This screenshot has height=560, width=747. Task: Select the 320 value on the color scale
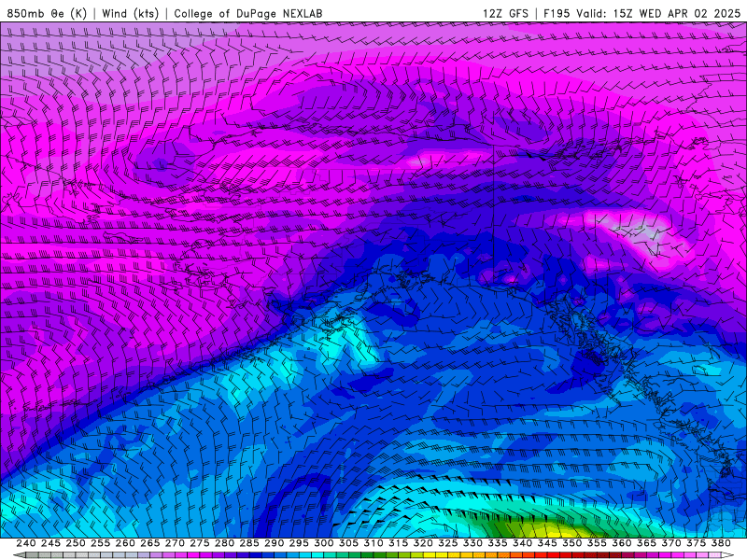(423, 543)
